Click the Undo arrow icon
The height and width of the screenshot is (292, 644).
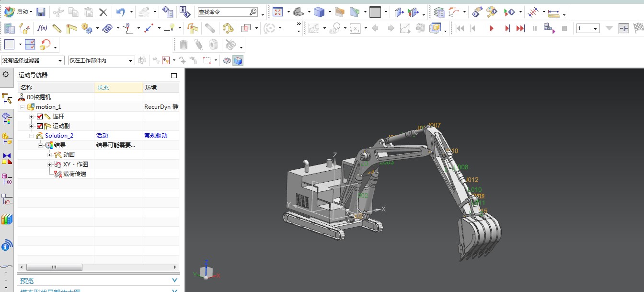[x=121, y=12]
